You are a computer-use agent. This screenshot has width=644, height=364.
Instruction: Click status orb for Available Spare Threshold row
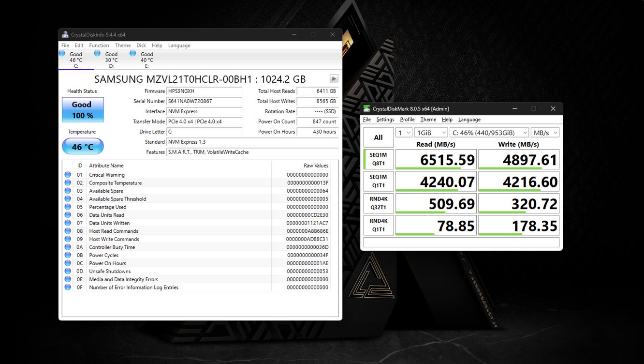click(x=68, y=198)
